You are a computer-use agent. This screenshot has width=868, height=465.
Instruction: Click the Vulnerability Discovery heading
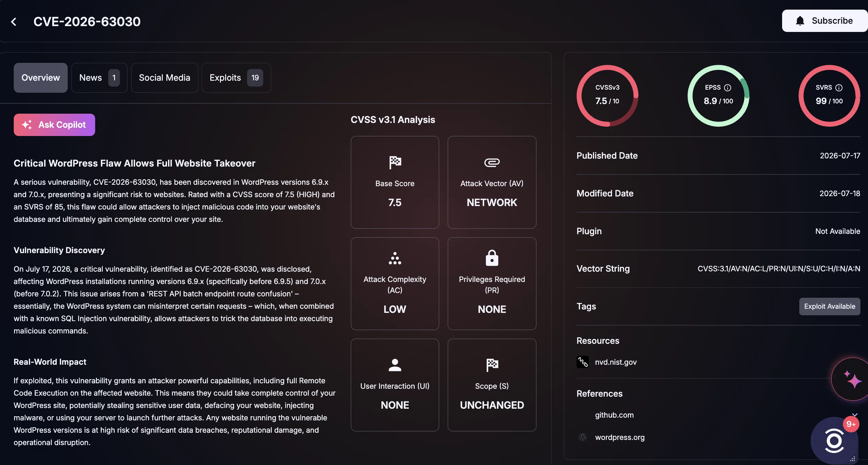tap(59, 250)
